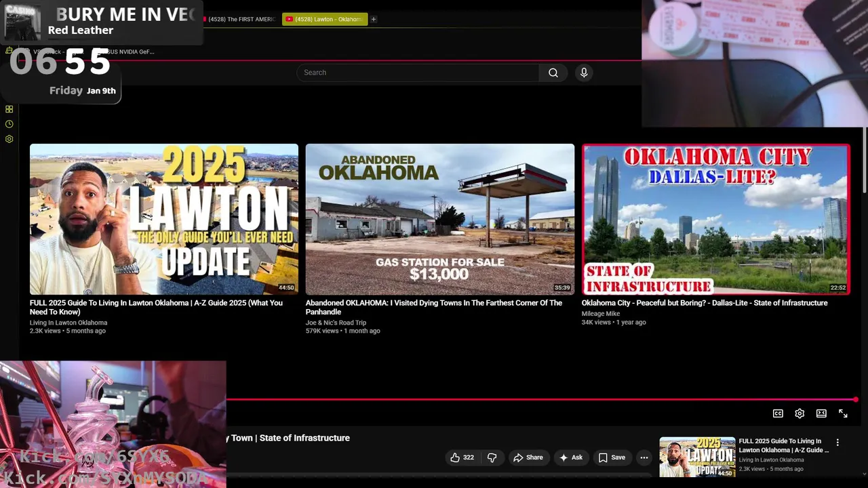Open the Oklahoma City Dallas-Lite thumbnail
This screenshot has width=868, height=488.
point(716,219)
